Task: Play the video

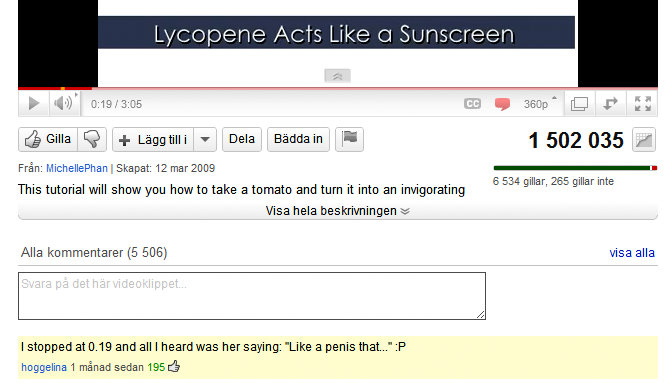Action: (34, 103)
